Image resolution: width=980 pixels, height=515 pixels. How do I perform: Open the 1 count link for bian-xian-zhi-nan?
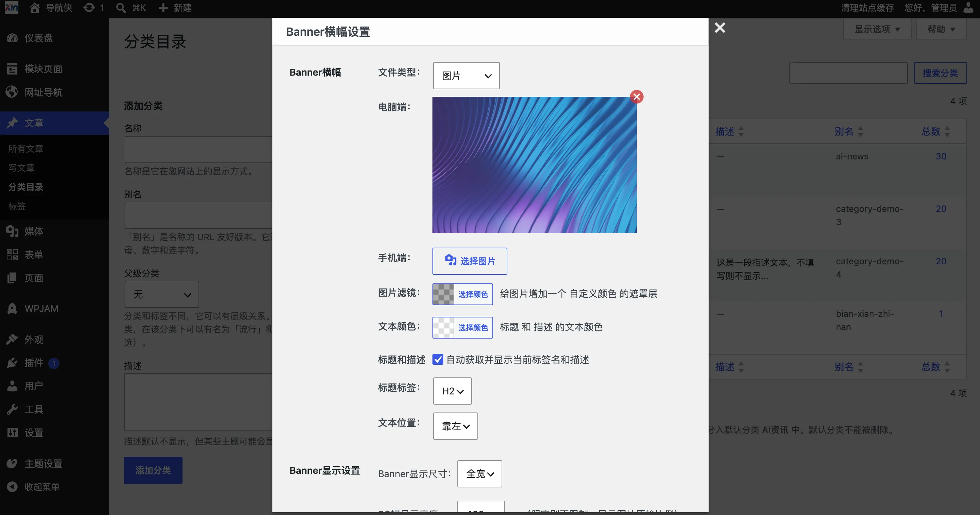click(941, 314)
